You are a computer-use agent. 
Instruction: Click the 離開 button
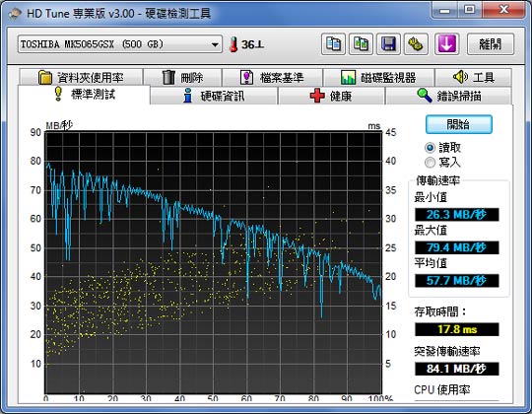point(491,44)
